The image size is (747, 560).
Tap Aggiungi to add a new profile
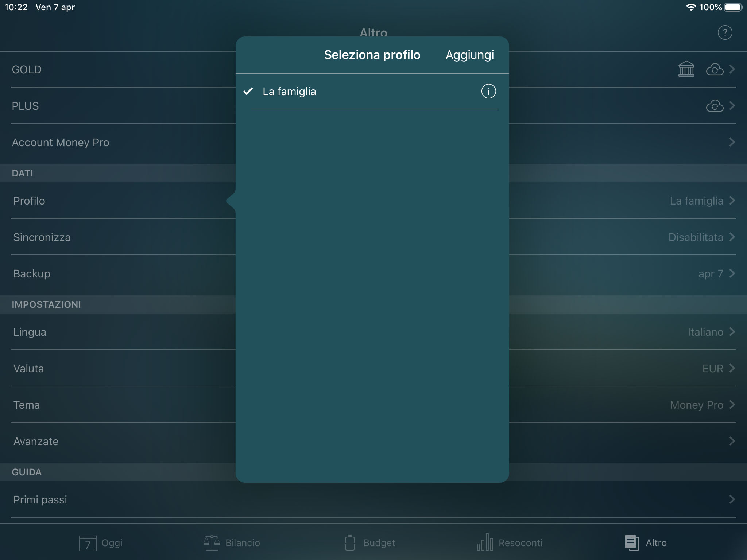470,55
